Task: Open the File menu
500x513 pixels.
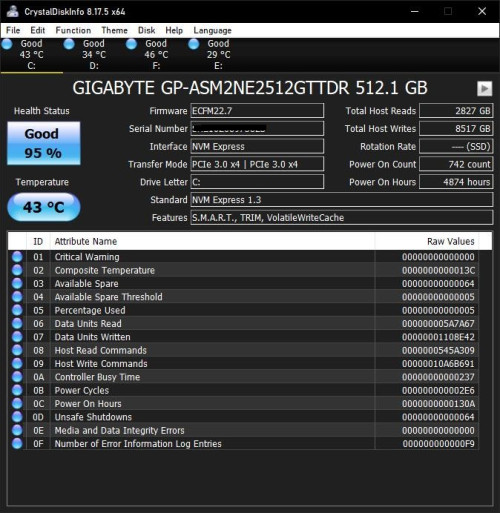Action: 13,30
